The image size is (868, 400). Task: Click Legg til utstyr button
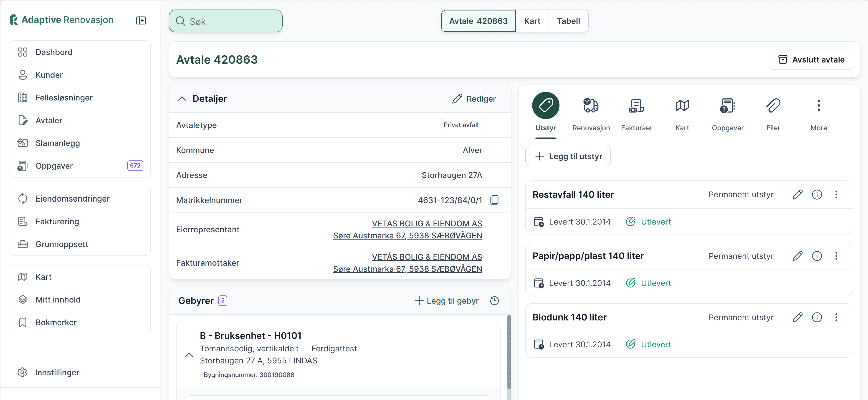568,156
